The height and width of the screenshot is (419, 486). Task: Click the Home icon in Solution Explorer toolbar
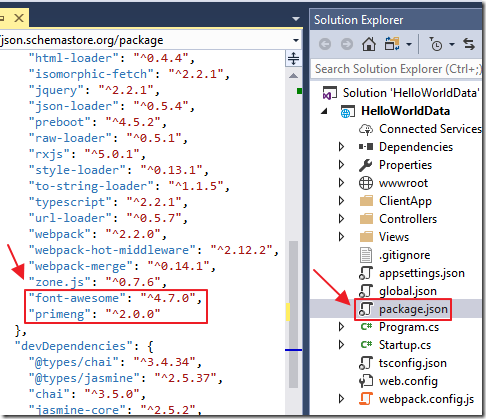369,44
